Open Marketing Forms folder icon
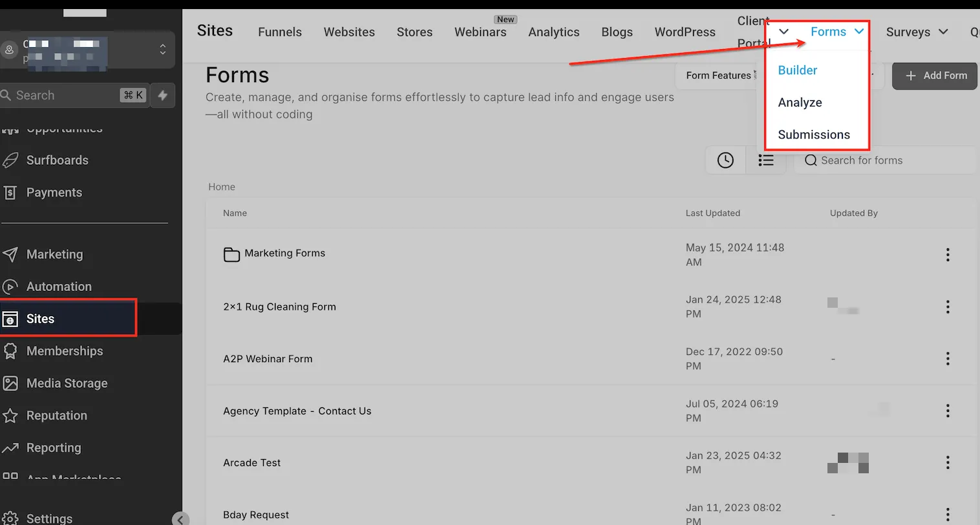Viewport: 980px width, 525px height. point(231,254)
